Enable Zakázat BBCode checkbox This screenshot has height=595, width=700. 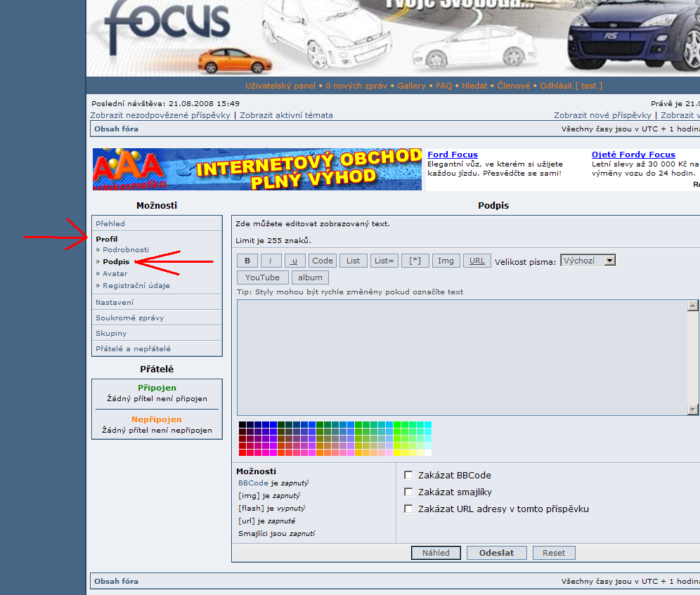tap(408, 476)
